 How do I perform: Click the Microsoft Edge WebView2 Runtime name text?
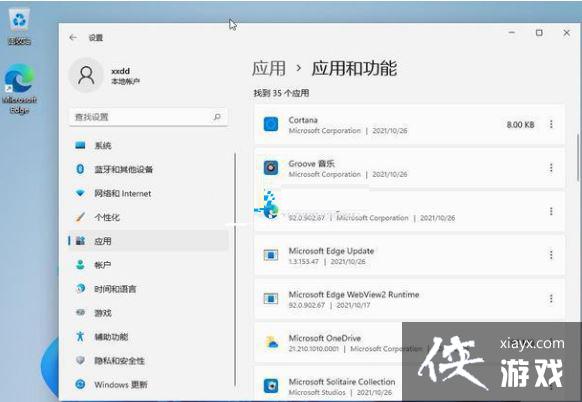(x=354, y=294)
